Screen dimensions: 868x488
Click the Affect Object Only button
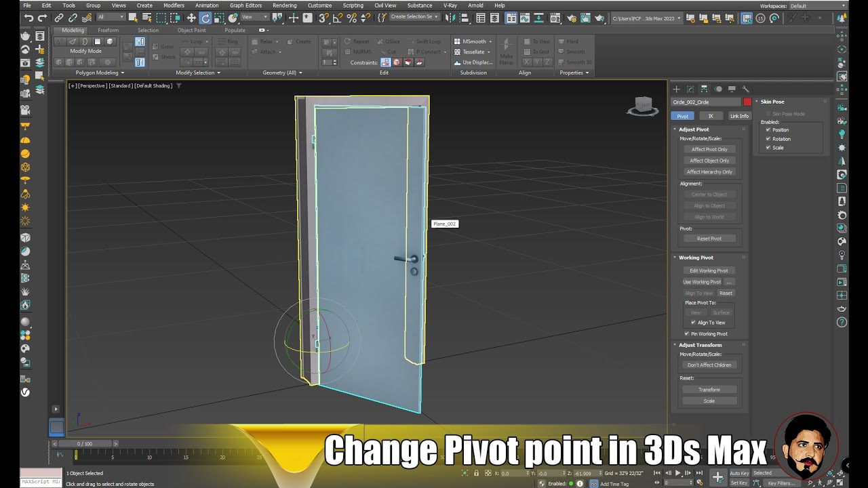[x=709, y=161]
